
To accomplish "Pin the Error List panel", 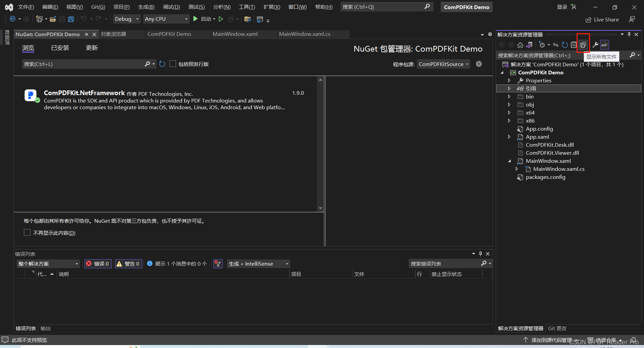I will pos(480,254).
